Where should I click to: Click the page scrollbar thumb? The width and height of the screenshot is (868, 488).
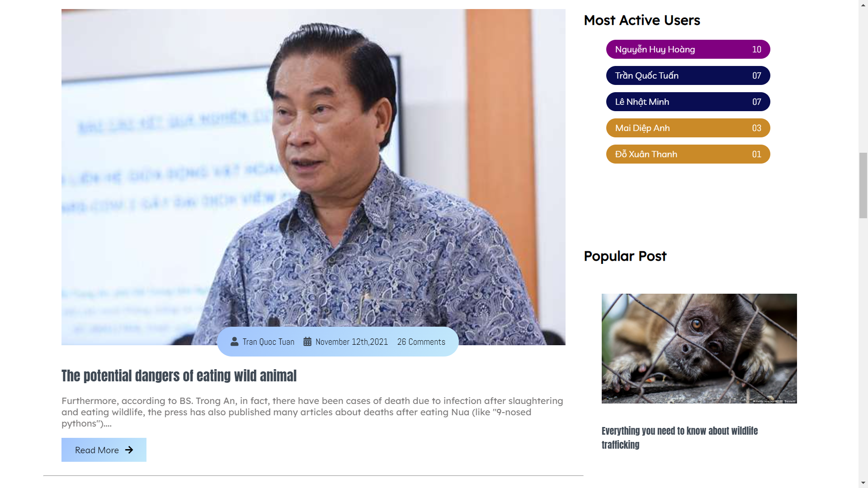[x=863, y=186]
